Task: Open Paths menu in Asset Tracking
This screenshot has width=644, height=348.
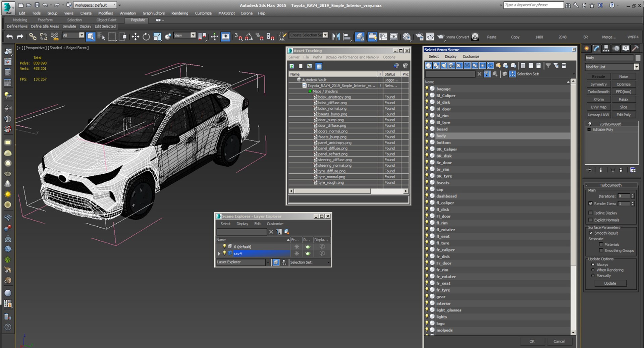Action: coord(317,57)
